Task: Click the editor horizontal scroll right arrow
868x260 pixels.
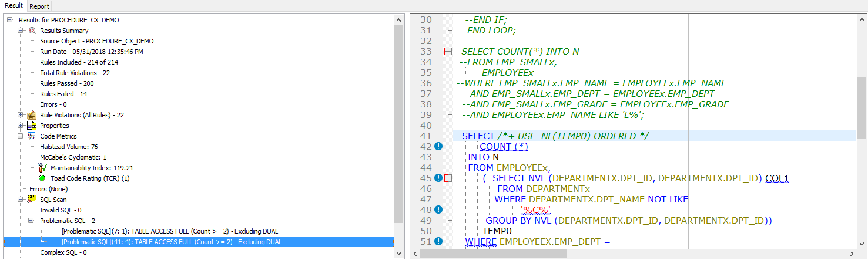Action: pyautogui.click(x=852, y=254)
